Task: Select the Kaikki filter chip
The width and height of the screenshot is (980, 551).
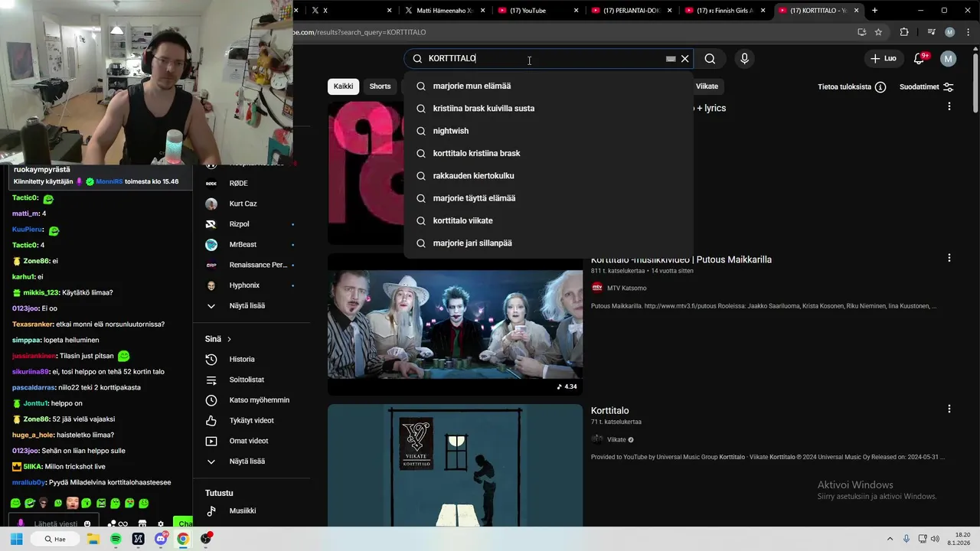Action: tap(344, 86)
